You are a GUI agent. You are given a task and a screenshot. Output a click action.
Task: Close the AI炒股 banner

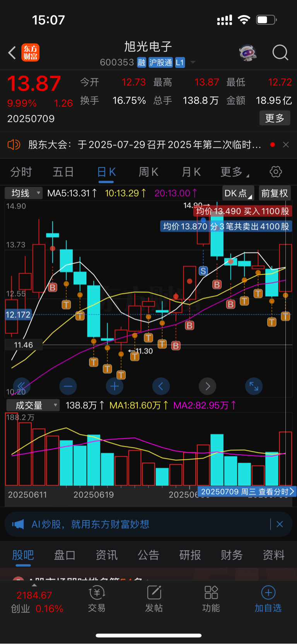tap(280, 524)
